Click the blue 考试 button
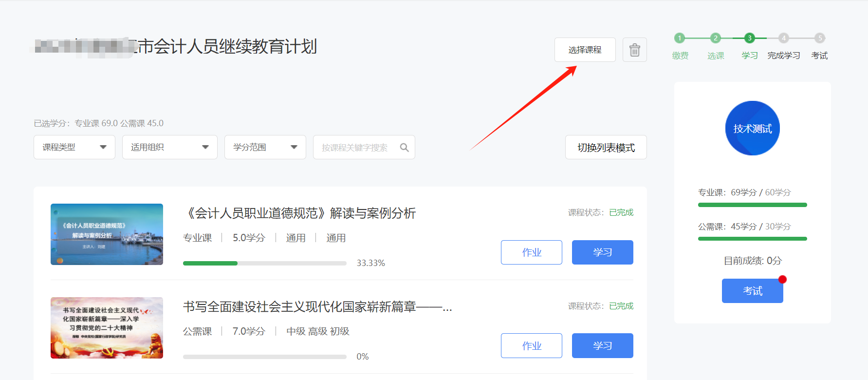868x380 pixels. (x=752, y=291)
